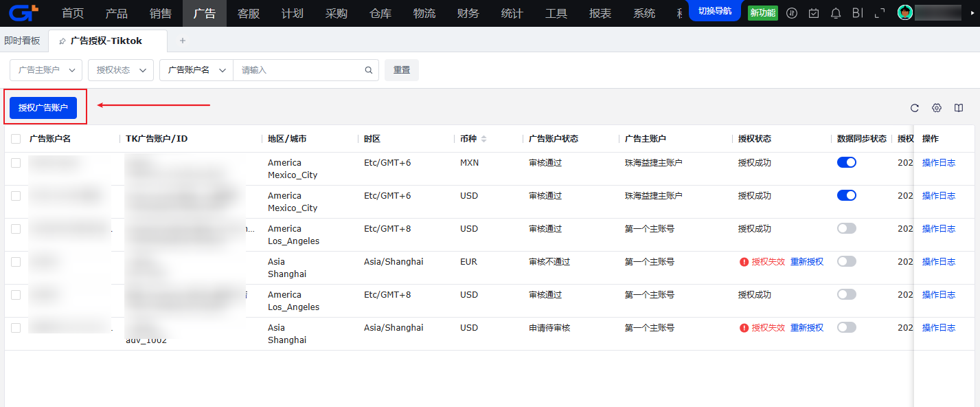Click 重新授权 link in 申请待审核 row
Viewport: 980px width, 407px height.
(x=807, y=328)
